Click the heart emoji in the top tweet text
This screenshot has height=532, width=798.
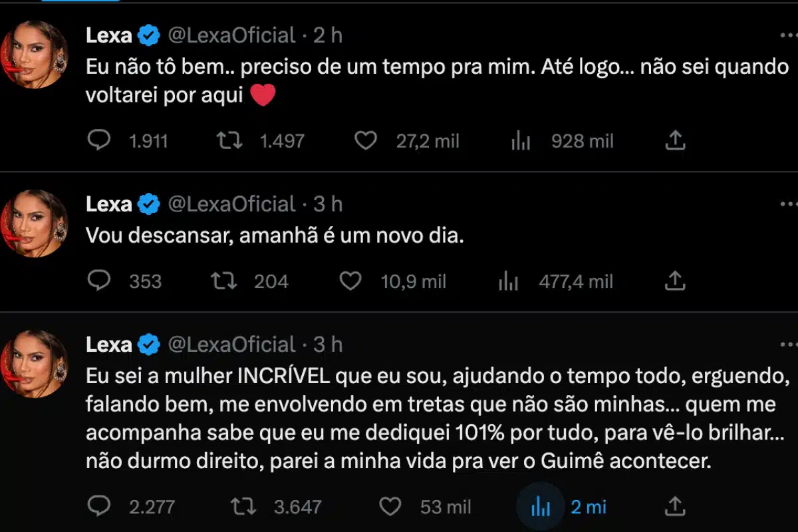[262, 95]
